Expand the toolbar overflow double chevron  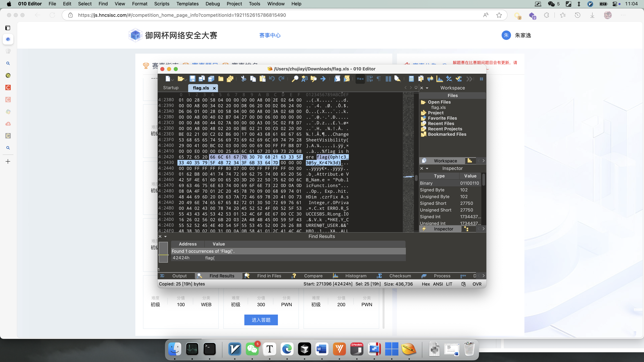pos(469,79)
